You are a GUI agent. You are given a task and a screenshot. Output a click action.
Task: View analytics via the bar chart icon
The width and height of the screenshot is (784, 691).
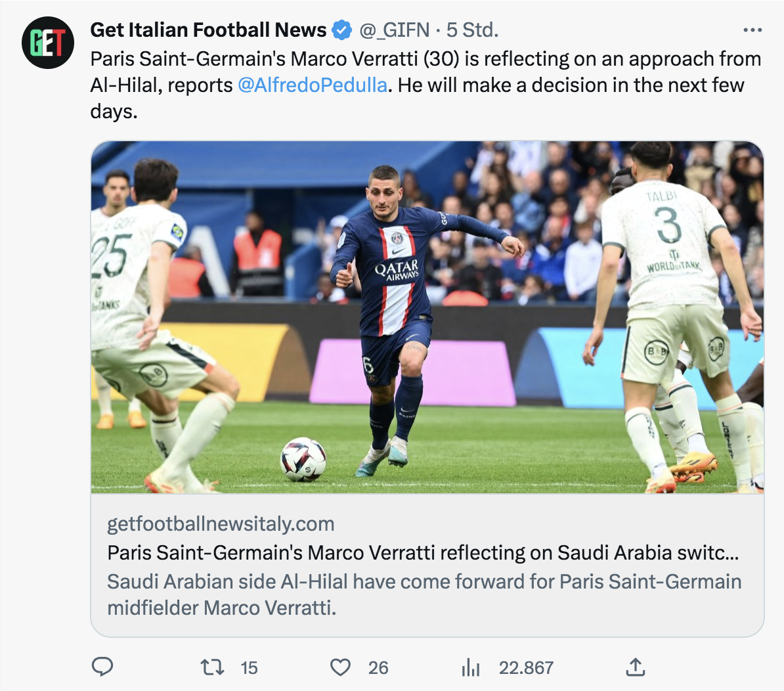[471, 667]
